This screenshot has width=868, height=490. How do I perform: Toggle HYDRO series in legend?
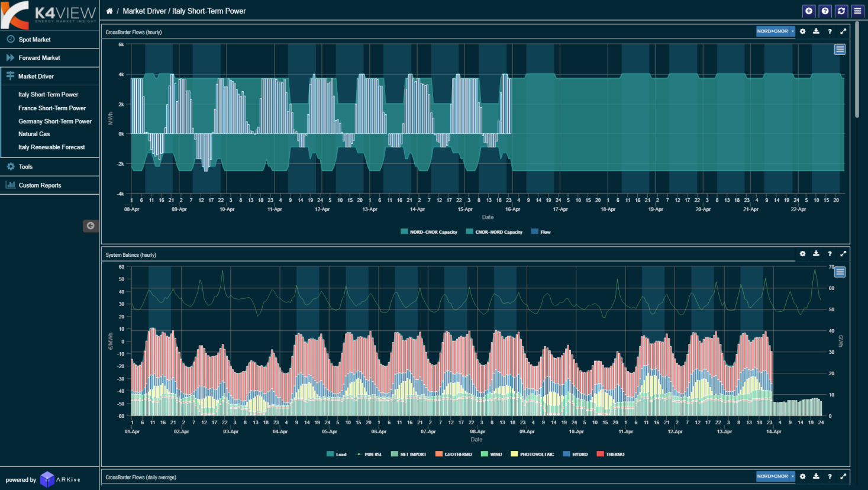coord(576,454)
